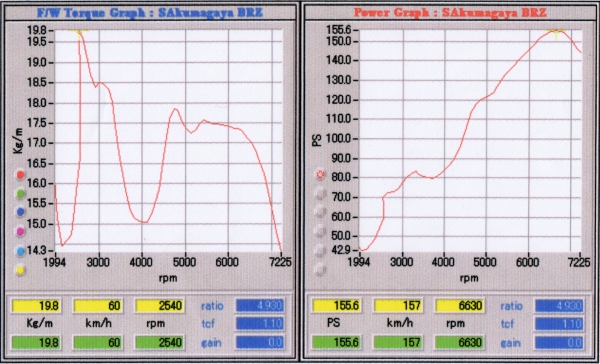Click the green 157 km/h field
Screen dimensions: 600x364
pos(398,342)
